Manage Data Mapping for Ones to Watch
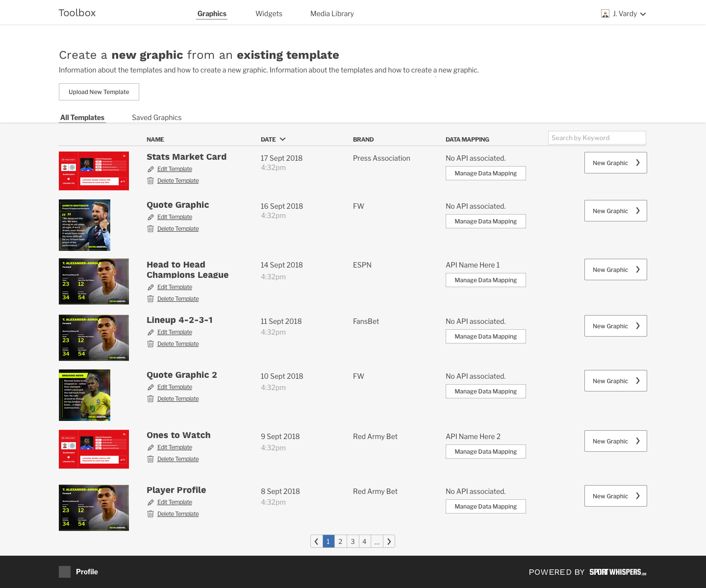This screenshot has width=706, height=588. [x=486, y=452]
